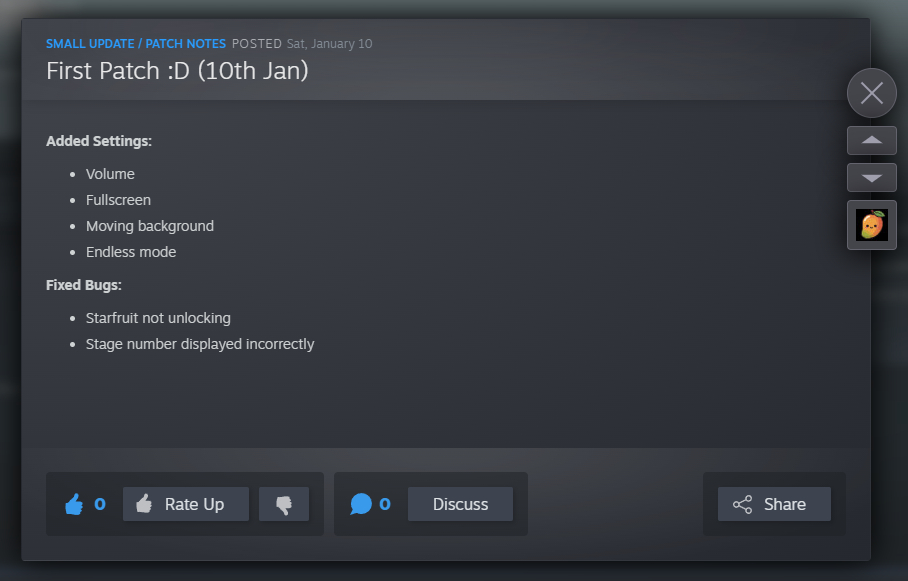Viewport: 908px width, 581px height.
Task: Click the Share button
Action: click(x=774, y=504)
